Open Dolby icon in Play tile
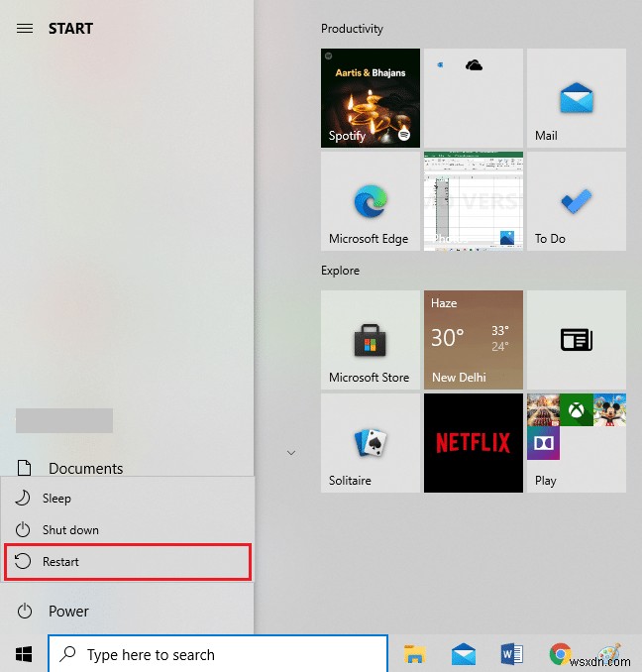The width and height of the screenshot is (642, 672). [543, 443]
